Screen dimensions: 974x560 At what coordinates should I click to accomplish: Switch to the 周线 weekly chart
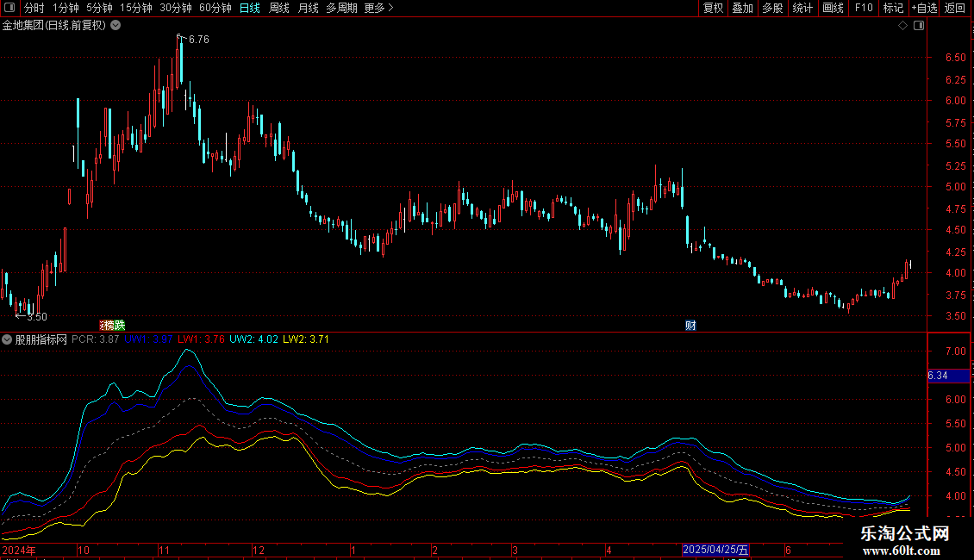pos(279,8)
